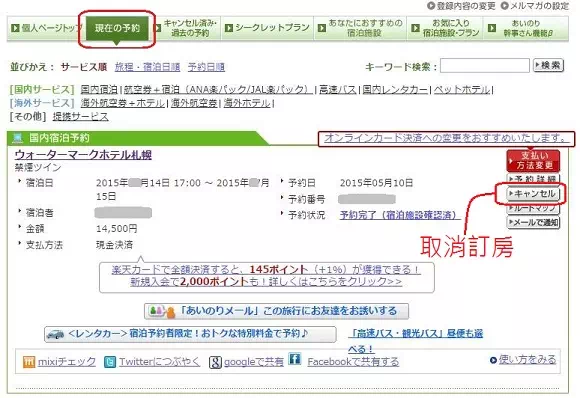This screenshot has height=398, width=580.
Task: Open オンラインカード決済への変更 recommendation link
Action: tap(446, 138)
